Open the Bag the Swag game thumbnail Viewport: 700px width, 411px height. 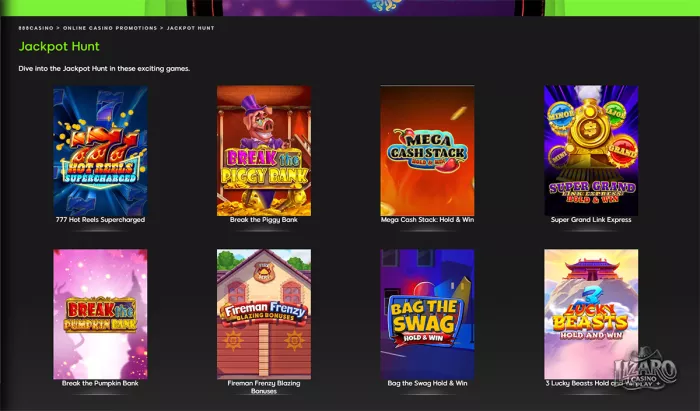[427, 314]
